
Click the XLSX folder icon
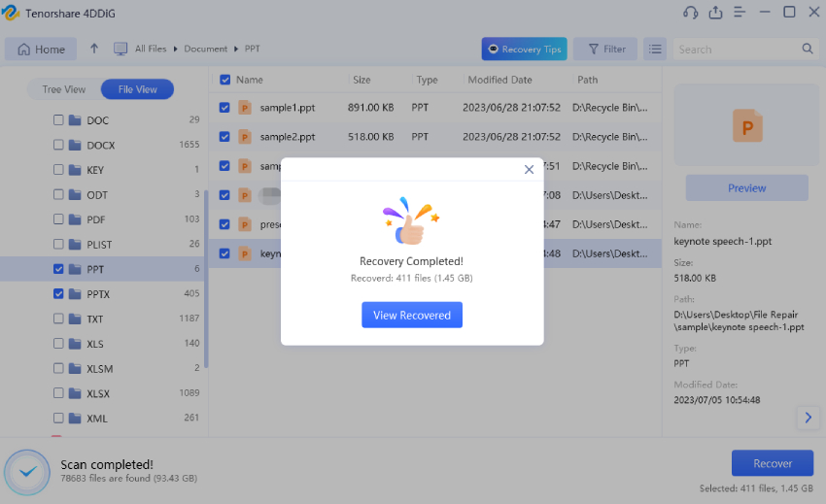point(75,393)
